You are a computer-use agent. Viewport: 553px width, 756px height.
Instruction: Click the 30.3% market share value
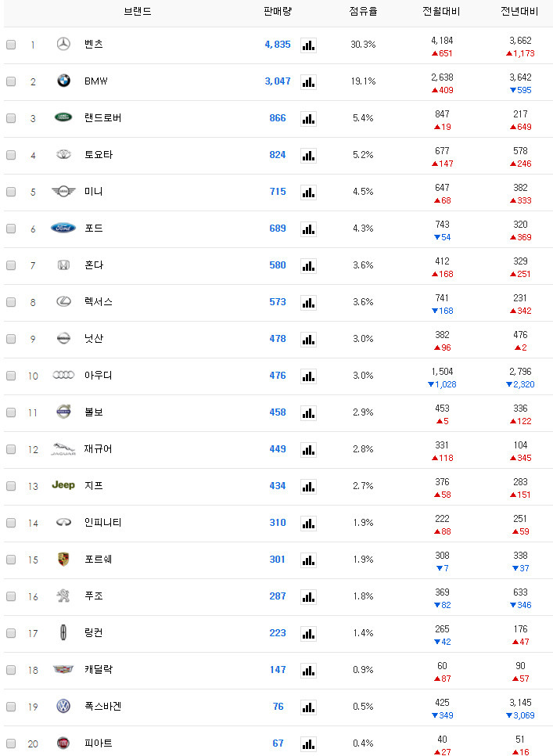click(363, 45)
